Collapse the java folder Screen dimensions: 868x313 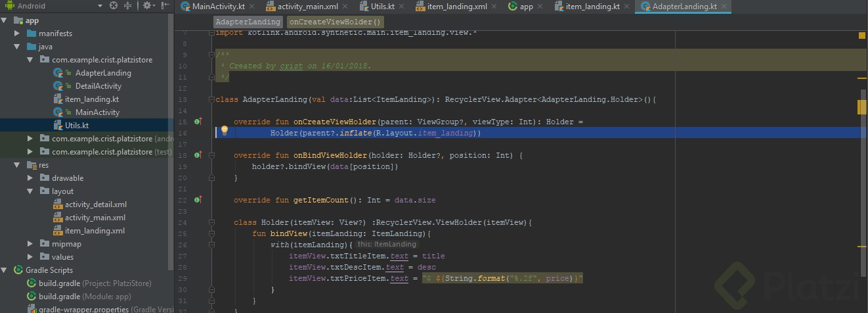click(18, 47)
